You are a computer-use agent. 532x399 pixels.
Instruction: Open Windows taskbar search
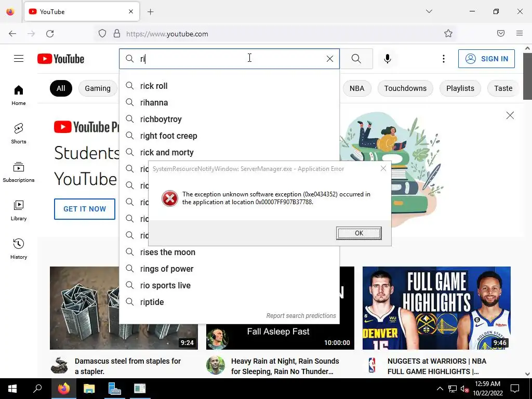pyautogui.click(x=37, y=389)
